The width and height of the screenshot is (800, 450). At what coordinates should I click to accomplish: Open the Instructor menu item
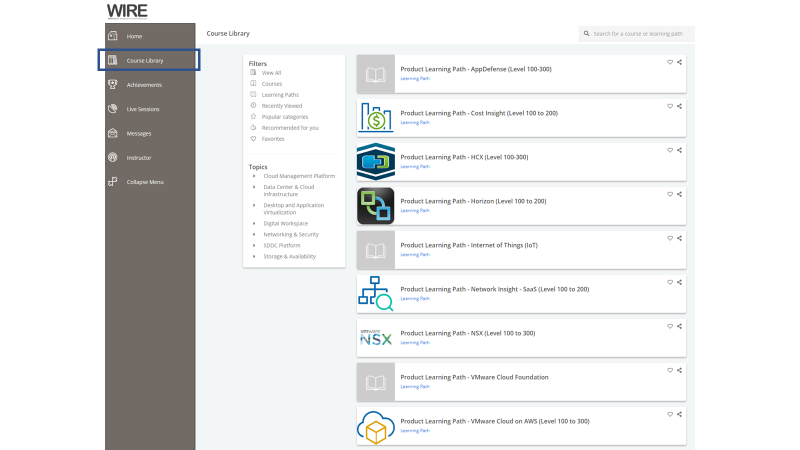[x=139, y=158]
